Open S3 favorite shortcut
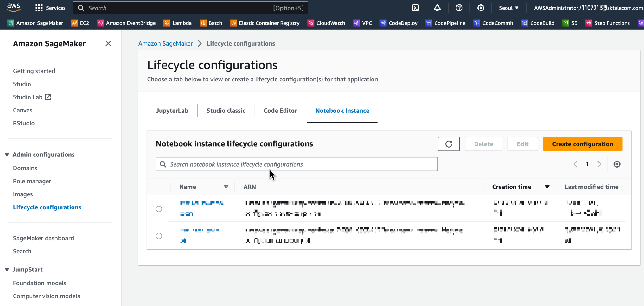This screenshot has height=306, width=644. coord(570,23)
